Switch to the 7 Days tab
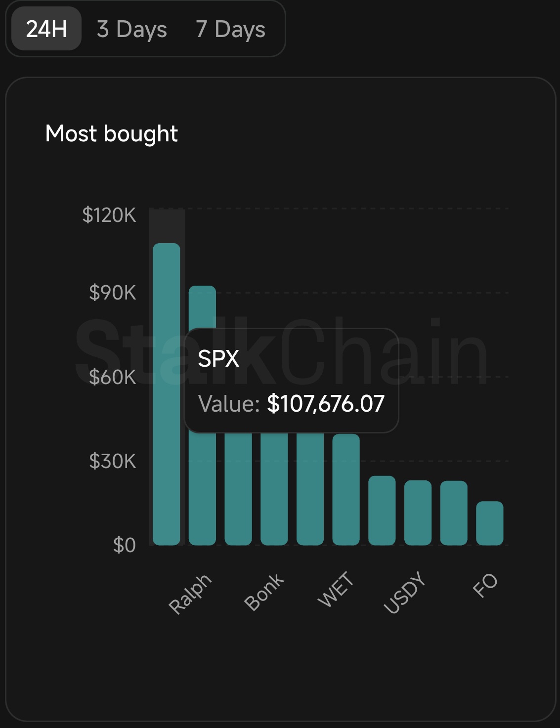Viewport: 560px width, 728px height. pos(230,29)
